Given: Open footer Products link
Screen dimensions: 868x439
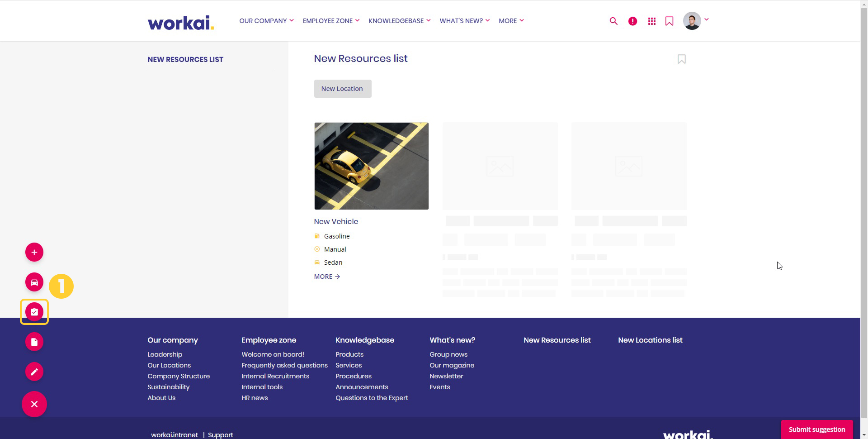Looking at the screenshot, I should 349,354.
